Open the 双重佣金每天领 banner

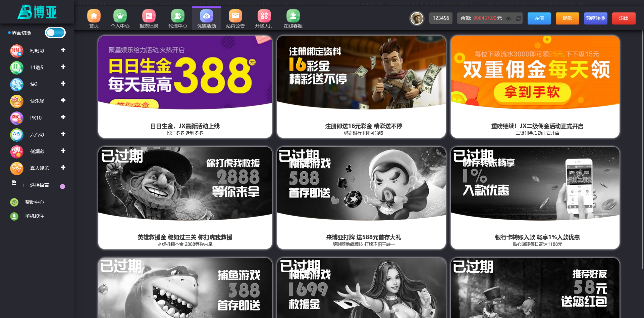coord(535,72)
